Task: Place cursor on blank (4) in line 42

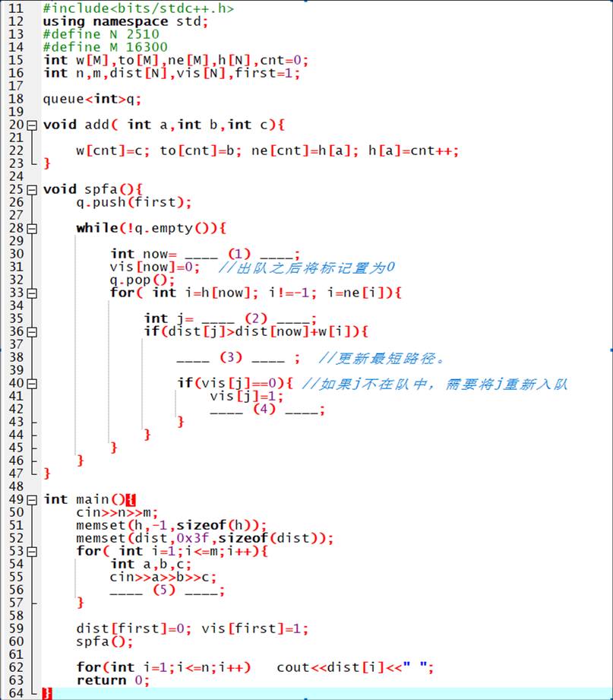Action: pos(265,409)
